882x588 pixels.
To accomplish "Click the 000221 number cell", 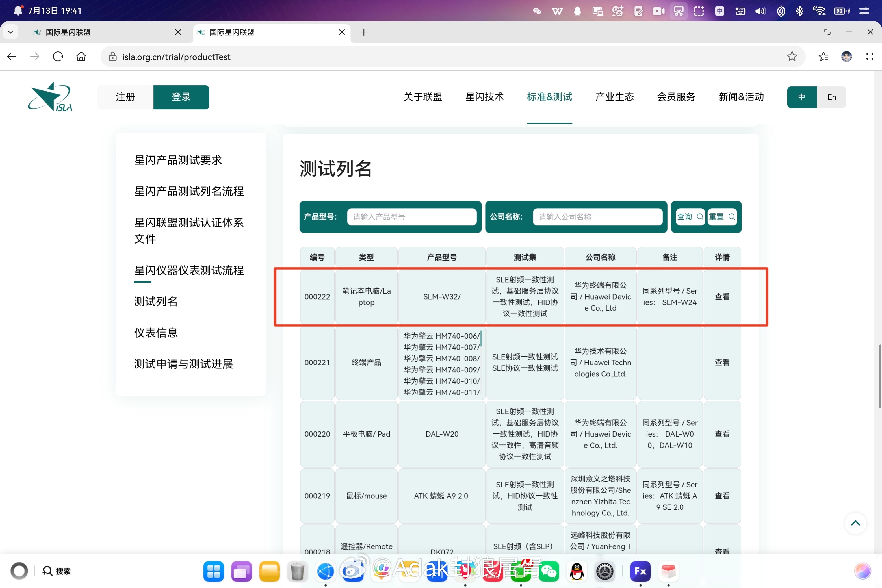I will [317, 363].
